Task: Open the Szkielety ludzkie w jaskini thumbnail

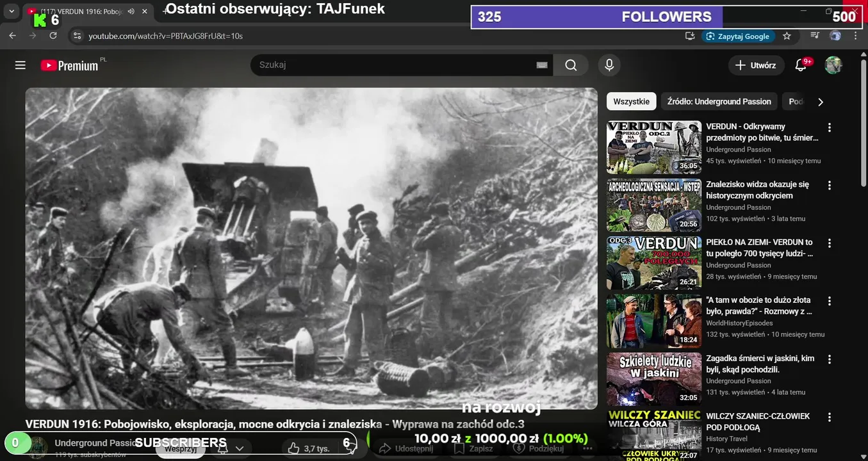Action: point(654,378)
